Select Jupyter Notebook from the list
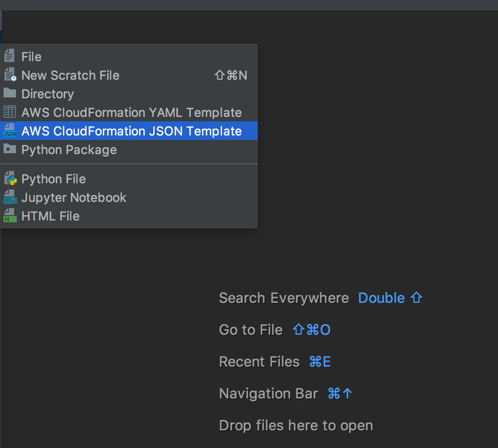 pyautogui.click(x=128, y=198)
